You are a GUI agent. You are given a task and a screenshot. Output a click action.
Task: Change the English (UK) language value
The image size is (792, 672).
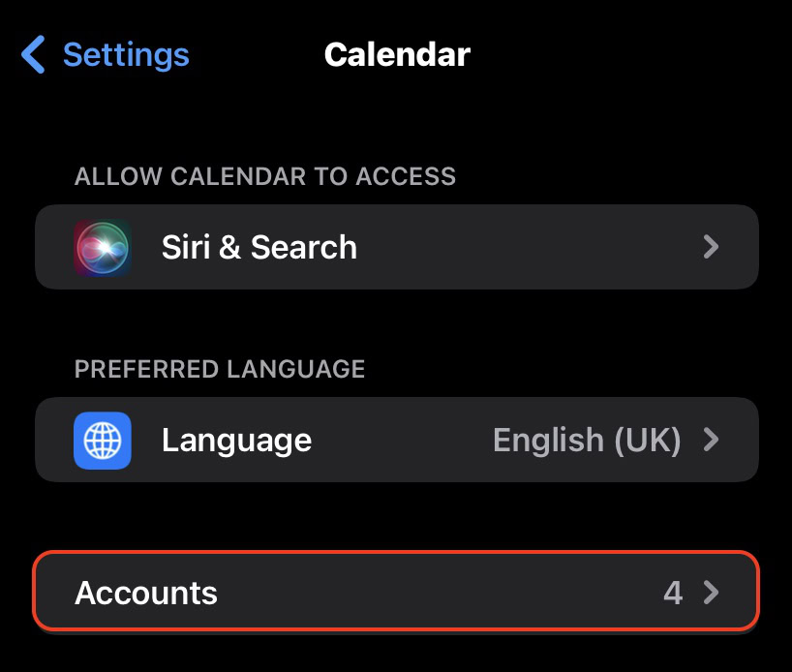click(587, 441)
